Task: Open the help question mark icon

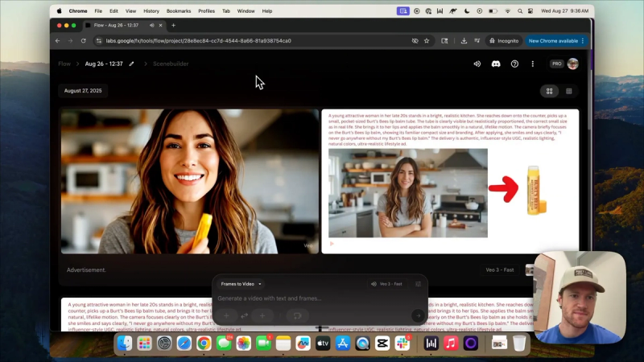Action: point(514,64)
